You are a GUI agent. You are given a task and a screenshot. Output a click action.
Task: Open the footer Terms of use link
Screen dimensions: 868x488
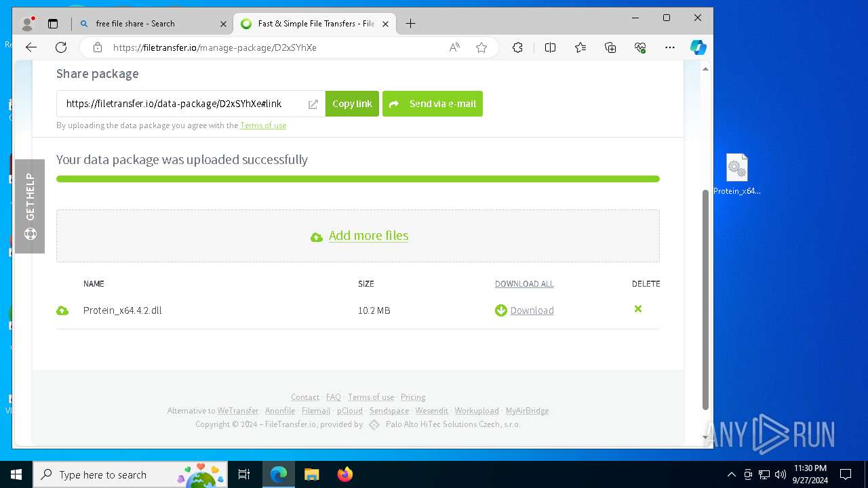click(371, 397)
